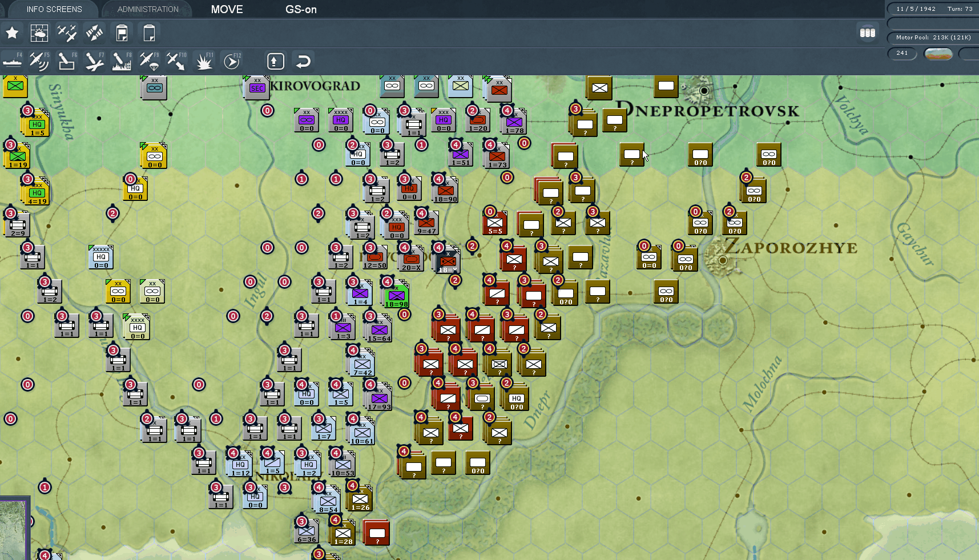Select the unit marked 2=9
The width and height of the screenshot is (979, 560).
click(x=17, y=224)
